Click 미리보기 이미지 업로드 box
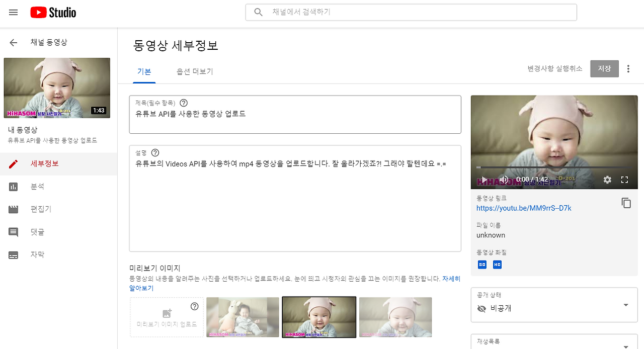The image size is (644, 349). 167,317
